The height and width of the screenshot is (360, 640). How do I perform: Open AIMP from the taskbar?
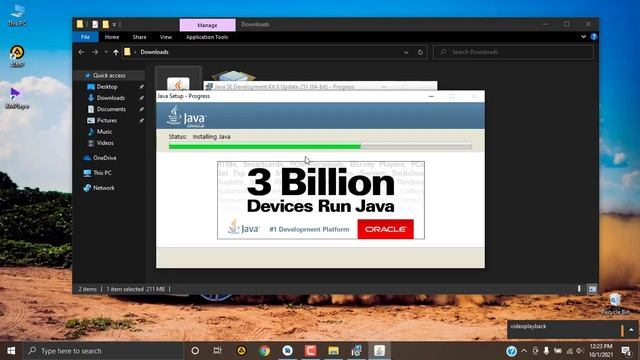242,351
